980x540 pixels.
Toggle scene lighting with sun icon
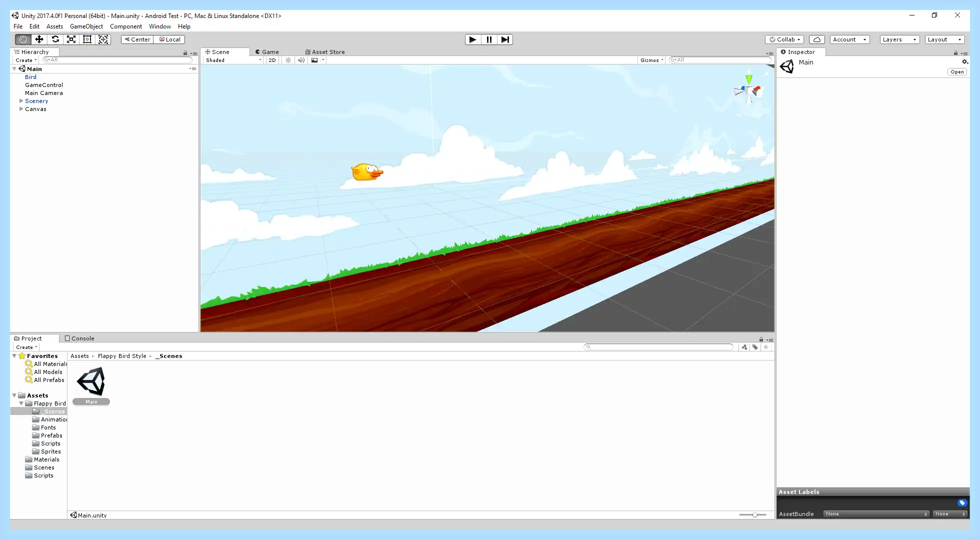coord(288,60)
